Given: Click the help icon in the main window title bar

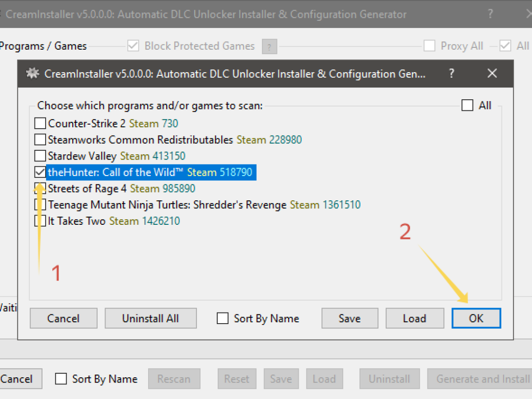Looking at the screenshot, I should 490,14.
